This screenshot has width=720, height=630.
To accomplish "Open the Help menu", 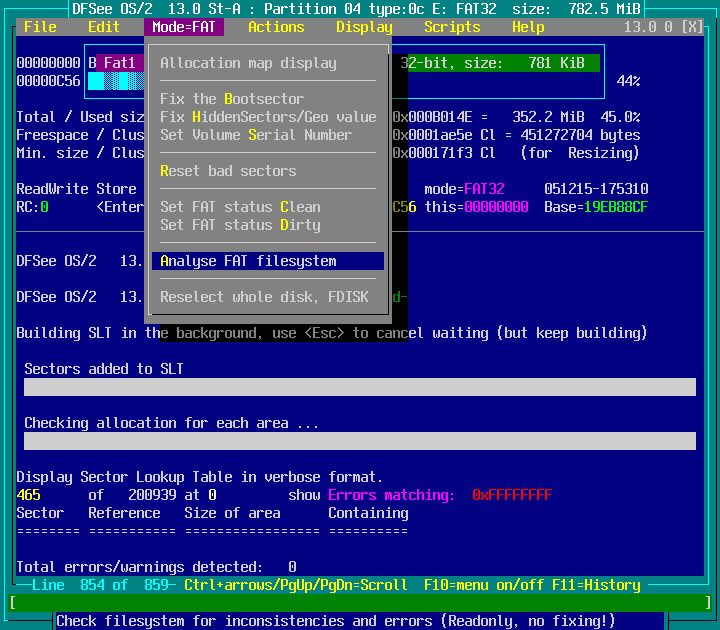I will 528,27.
